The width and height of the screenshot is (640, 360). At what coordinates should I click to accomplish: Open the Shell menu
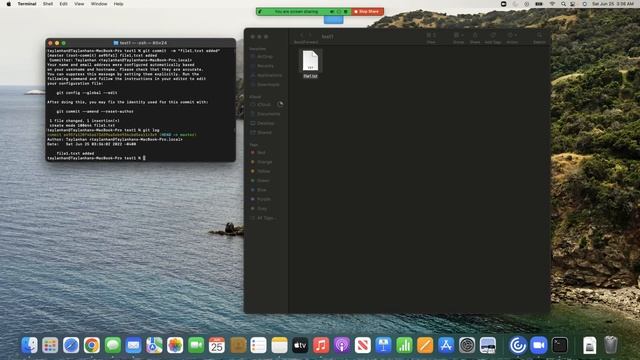48,4
